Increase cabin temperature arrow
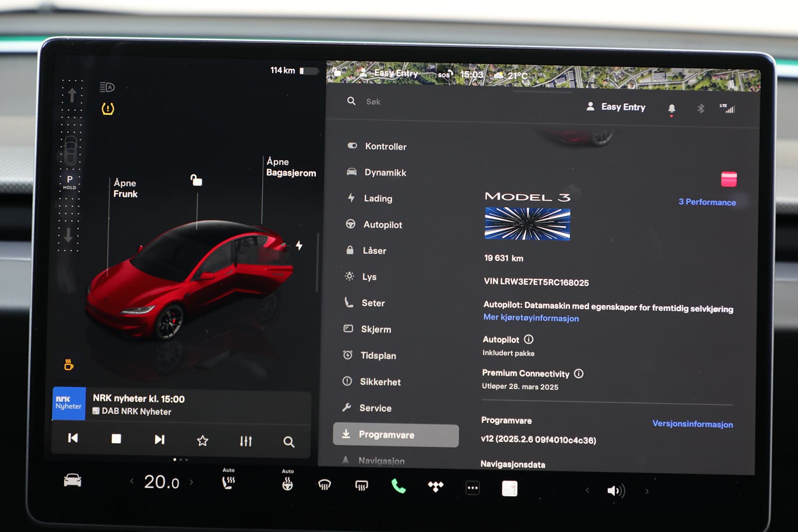 [x=191, y=482]
